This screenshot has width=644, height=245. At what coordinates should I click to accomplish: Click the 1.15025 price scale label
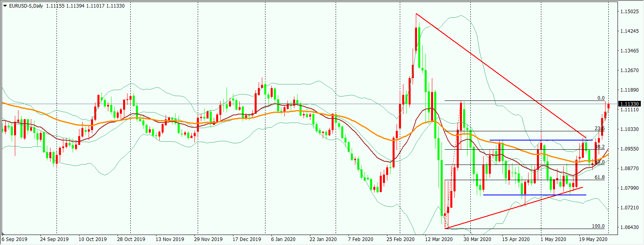(x=630, y=12)
